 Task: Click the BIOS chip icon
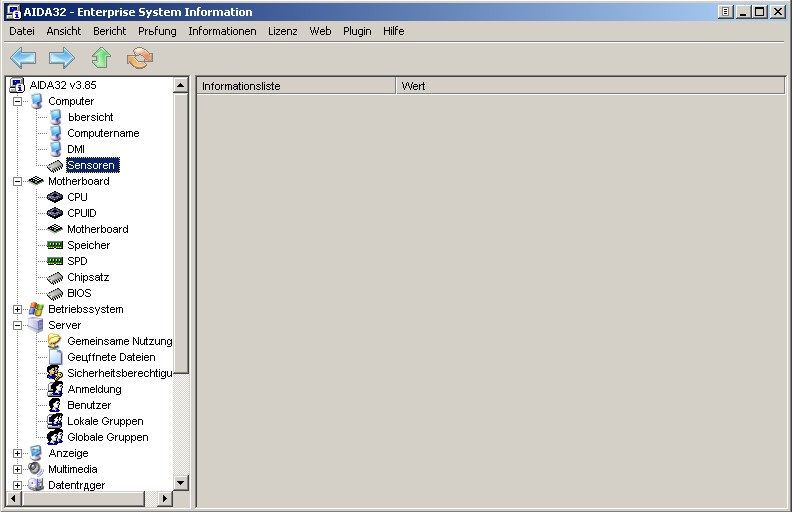click(55, 294)
